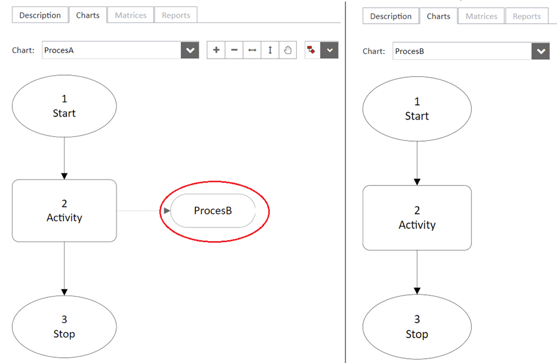Fit chart to width icon
This screenshot has height=363, width=557.
point(252,50)
